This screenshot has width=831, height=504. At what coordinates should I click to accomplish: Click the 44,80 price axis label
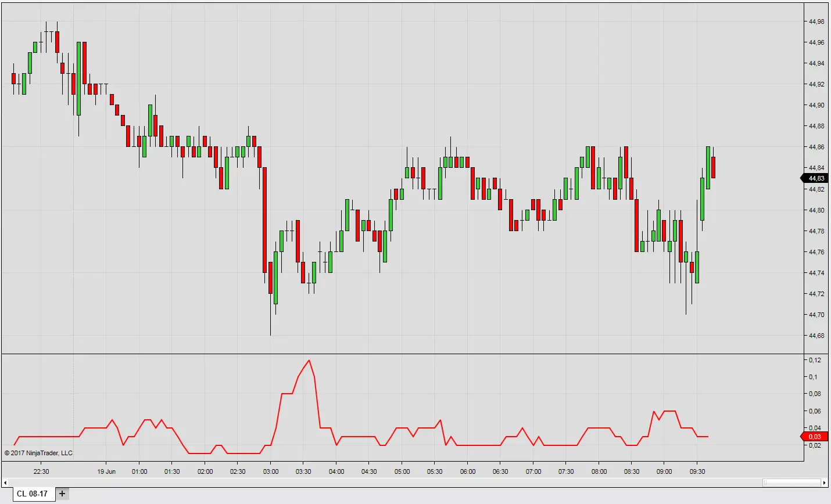[816, 210]
